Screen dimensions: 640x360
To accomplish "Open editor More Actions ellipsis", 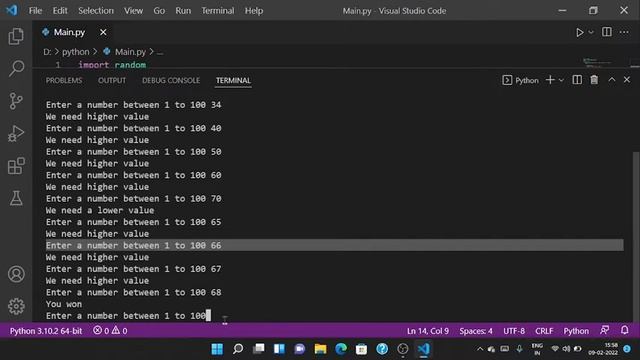I will pos(624,32).
